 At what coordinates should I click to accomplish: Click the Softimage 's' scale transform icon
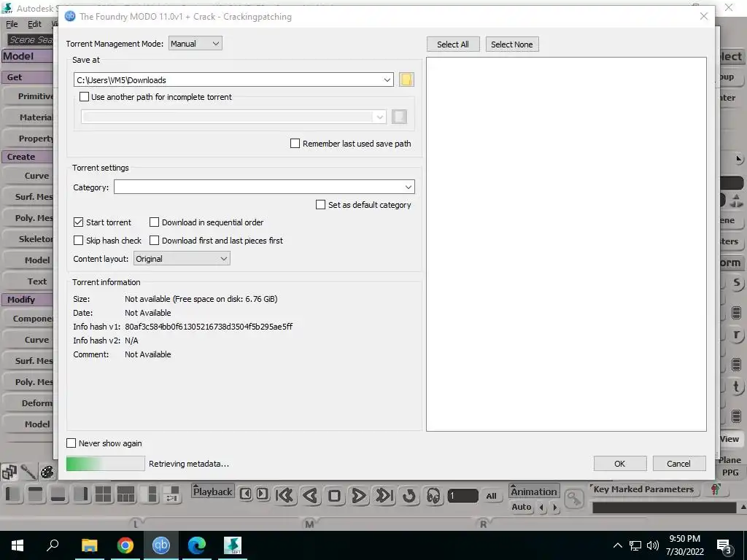(x=737, y=283)
